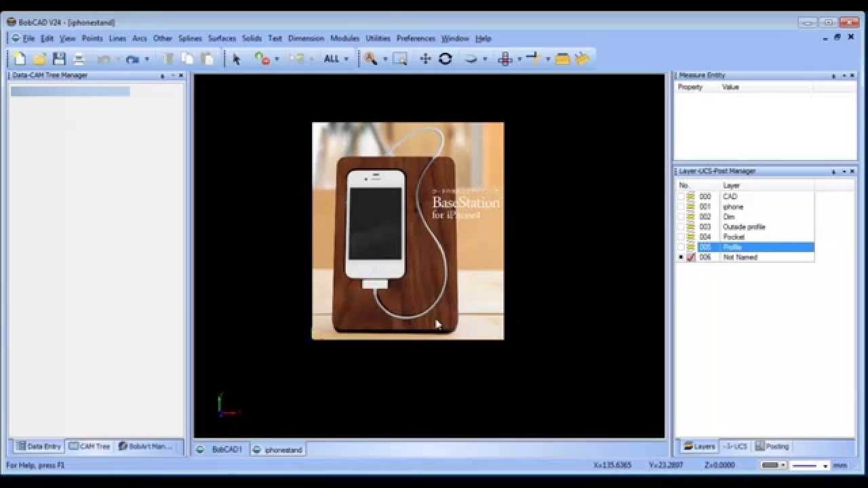Image resolution: width=868 pixels, height=488 pixels.
Task: Toggle checkbox for CAD layer 000
Action: pos(681,197)
